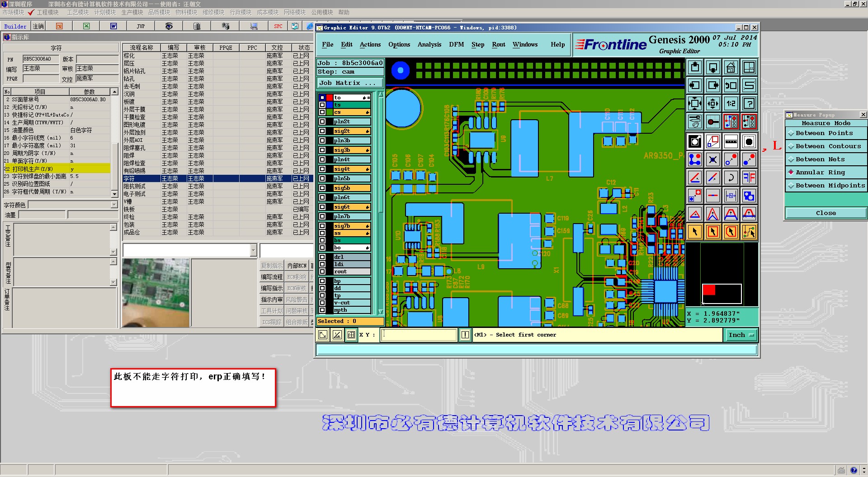Toggle the checkbox for layer sig2t
This screenshot has height=477, width=868.
pyautogui.click(x=322, y=131)
